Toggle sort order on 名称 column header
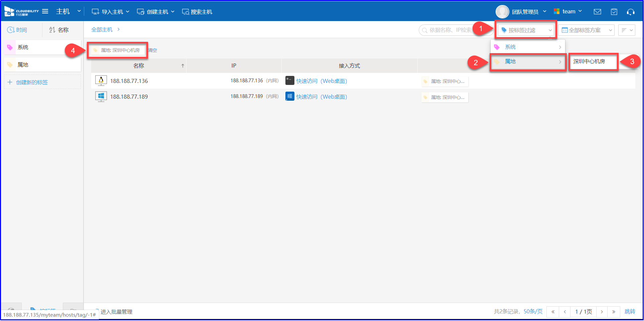This screenshot has width=644, height=321. pyautogui.click(x=139, y=66)
